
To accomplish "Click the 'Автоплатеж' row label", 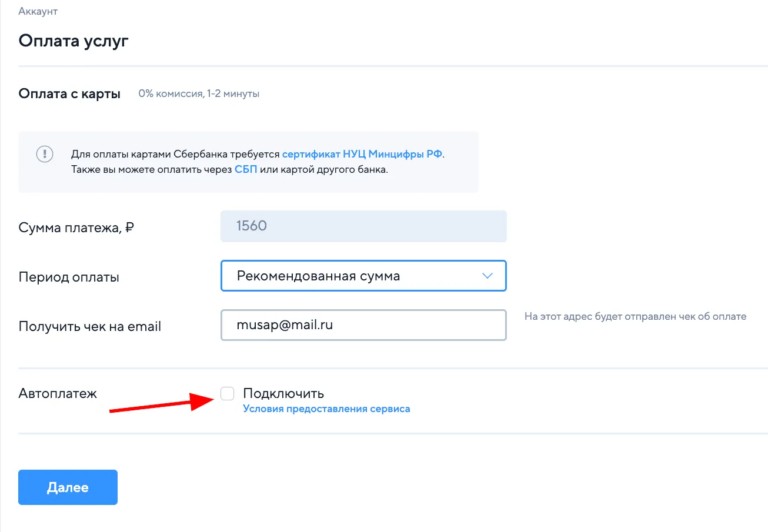I will (x=58, y=393).
